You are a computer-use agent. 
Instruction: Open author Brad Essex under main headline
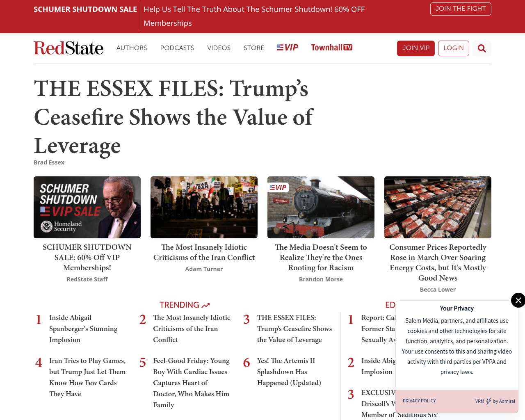click(x=49, y=162)
